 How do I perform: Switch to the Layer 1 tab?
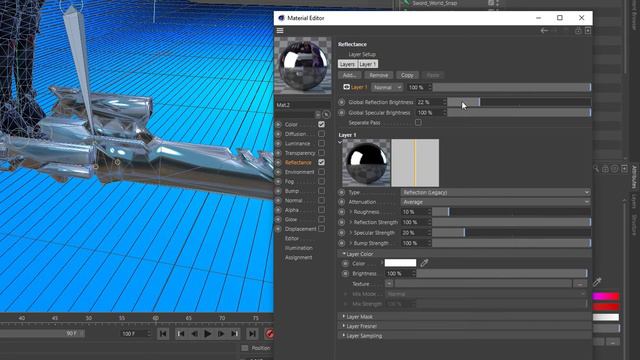click(368, 64)
